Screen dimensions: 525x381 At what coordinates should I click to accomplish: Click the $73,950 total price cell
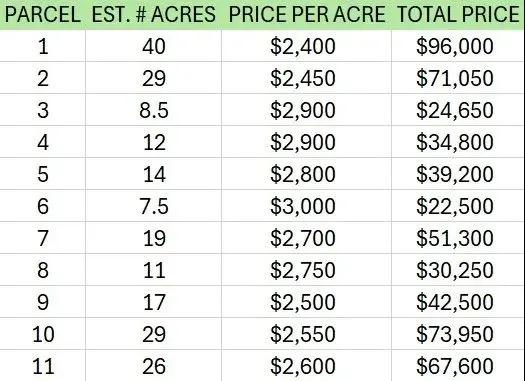tap(458, 334)
